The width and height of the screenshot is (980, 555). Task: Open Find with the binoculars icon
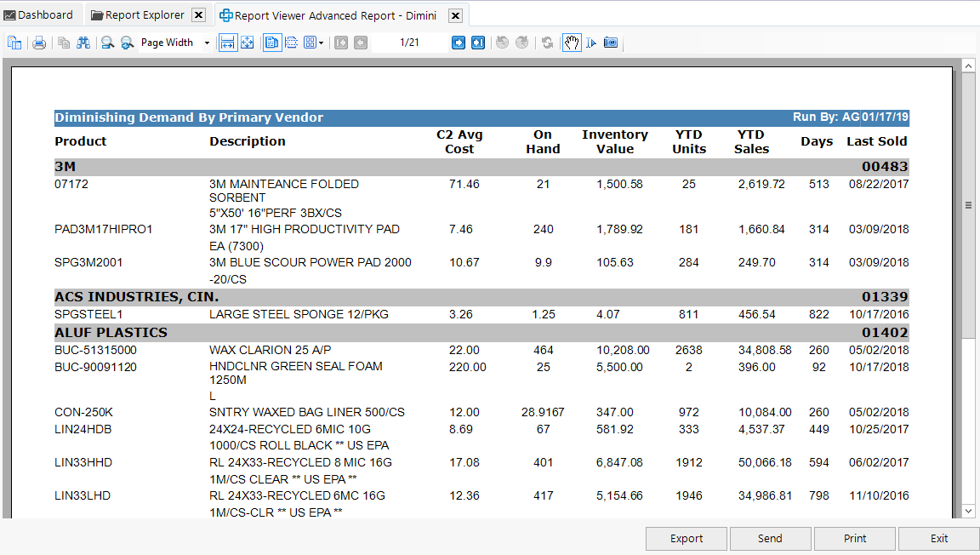83,42
